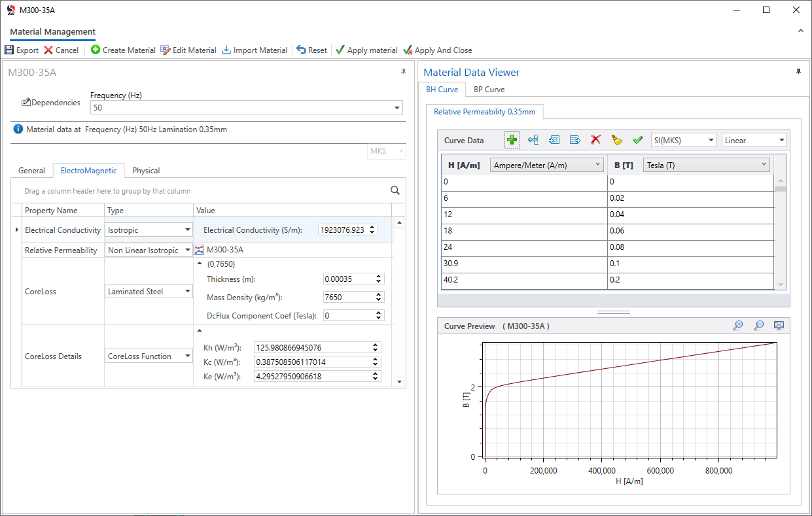Click the Export floppy disk icon
This screenshot has height=516, width=812.
(9, 50)
